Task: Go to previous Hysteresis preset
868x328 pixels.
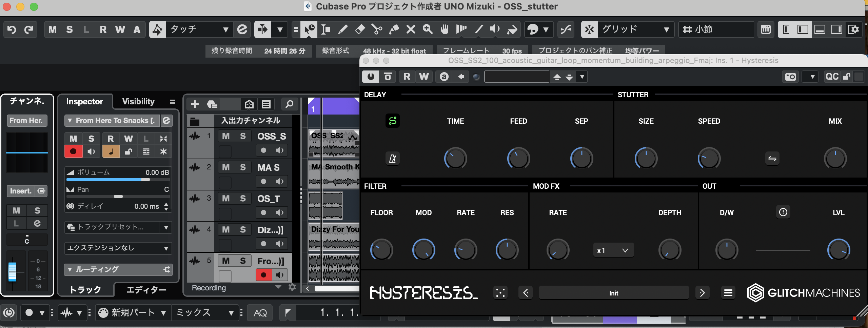Action: (526, 293)
